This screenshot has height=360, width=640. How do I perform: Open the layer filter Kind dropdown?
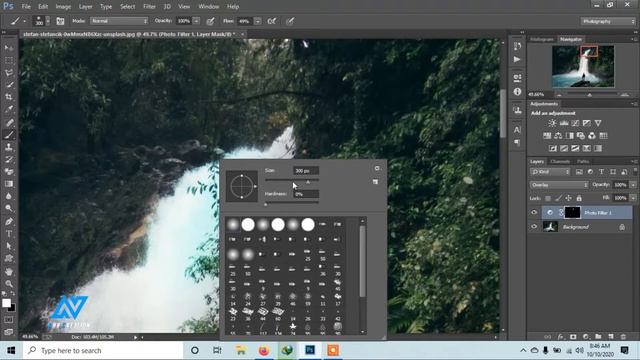click(550, 172)
